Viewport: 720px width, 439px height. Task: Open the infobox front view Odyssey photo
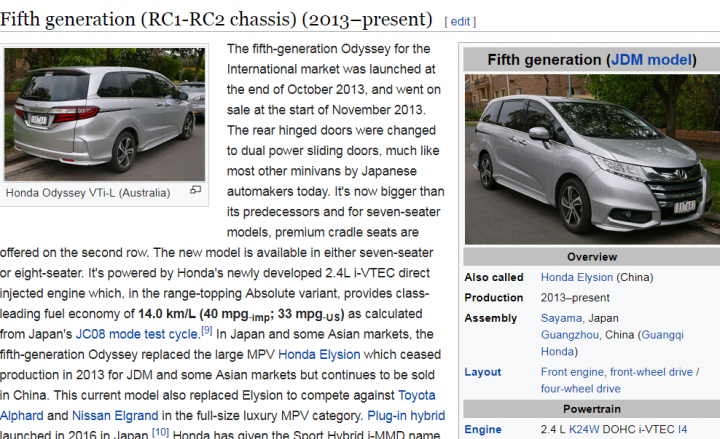point(592,159)
